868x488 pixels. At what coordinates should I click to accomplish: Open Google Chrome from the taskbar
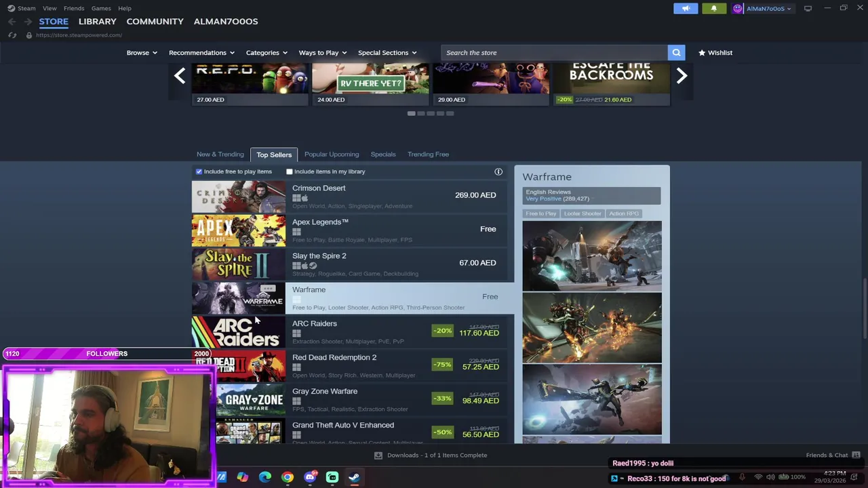point(288,477)
